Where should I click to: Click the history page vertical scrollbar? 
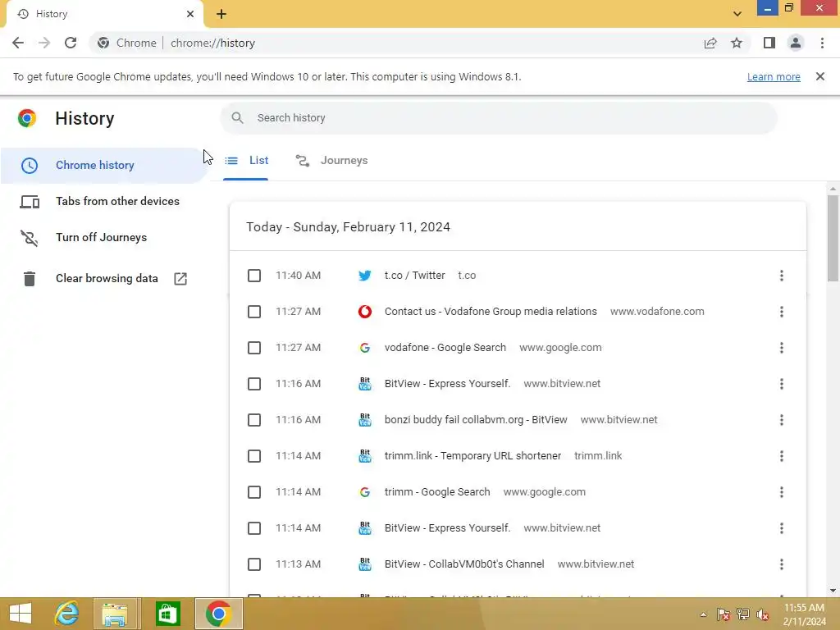click(x=833, y=238)
